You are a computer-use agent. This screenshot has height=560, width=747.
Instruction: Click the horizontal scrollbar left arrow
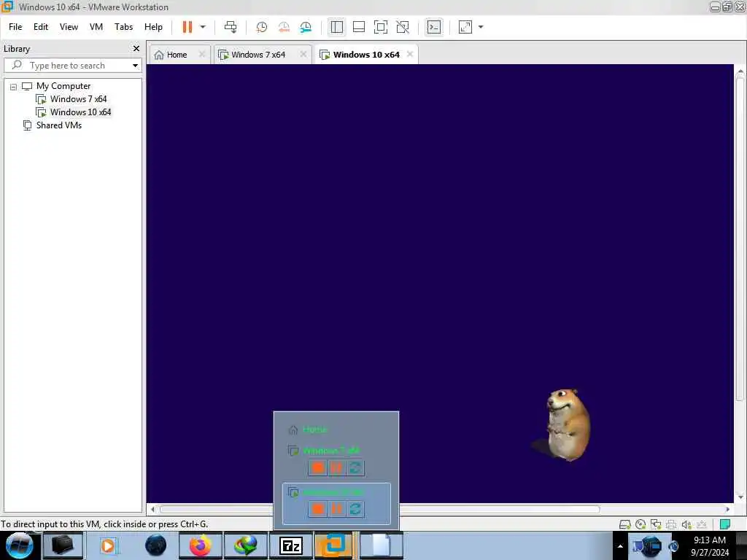[x=152, y=509]
